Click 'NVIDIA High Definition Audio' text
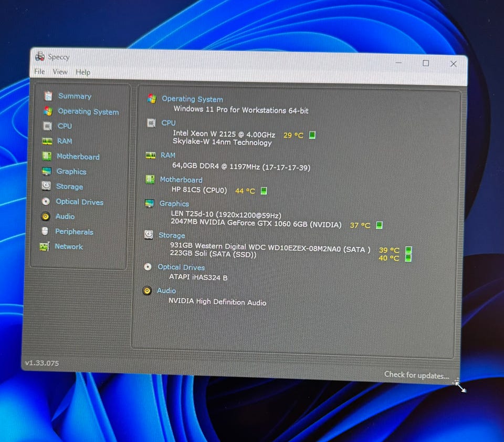The width and height of the screenshot is (504, 442). pyautogui.click(x=217, y=302)
